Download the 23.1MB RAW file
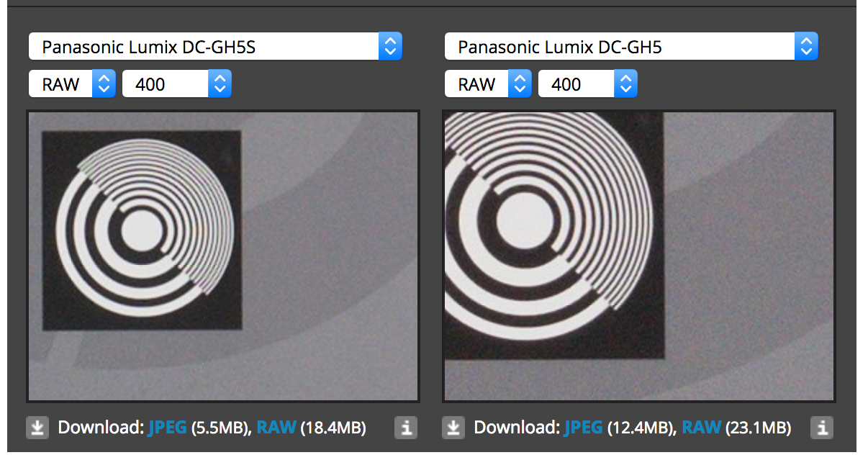Image resolution: width=868 pixels, height=455 pixels. 702,428
